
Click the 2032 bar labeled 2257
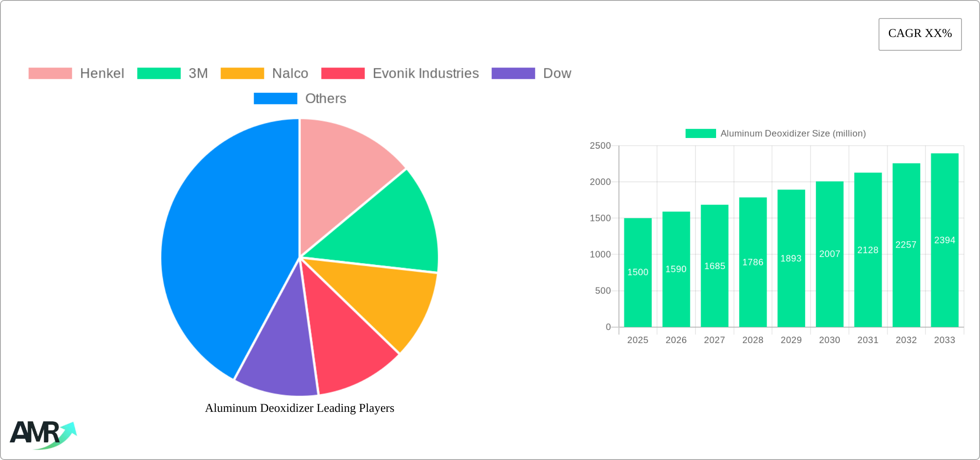(x=906, y=245)
